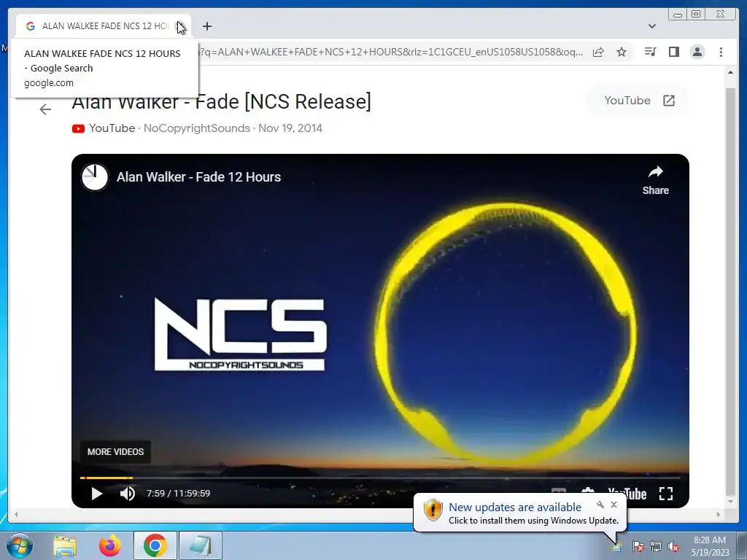Click the 7:59 / 11:59:59 time display
Viewport: 747px width, 560px height.
click(178, 494)
